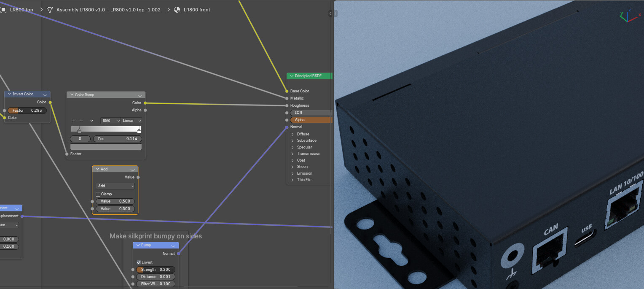The height and width of the screenshot is (289, 644).
Task: Click the Roughness input socket on Principled BSDF
Action: (x=287, y=105)
